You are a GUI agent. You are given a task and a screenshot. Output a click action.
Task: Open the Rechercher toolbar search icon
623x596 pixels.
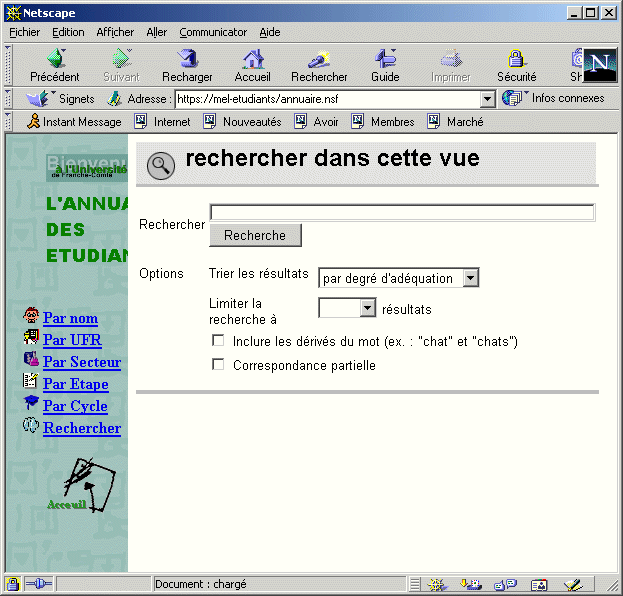coord(319,60)
